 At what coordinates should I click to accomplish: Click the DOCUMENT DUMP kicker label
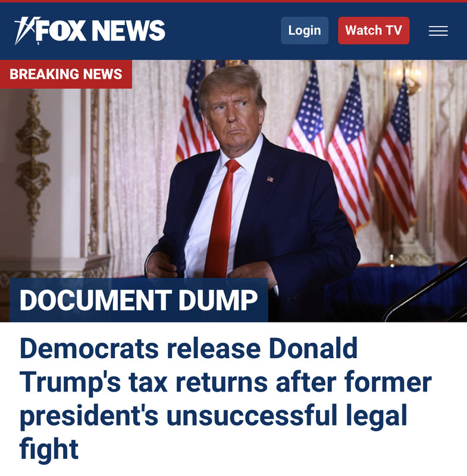(139, 300)
